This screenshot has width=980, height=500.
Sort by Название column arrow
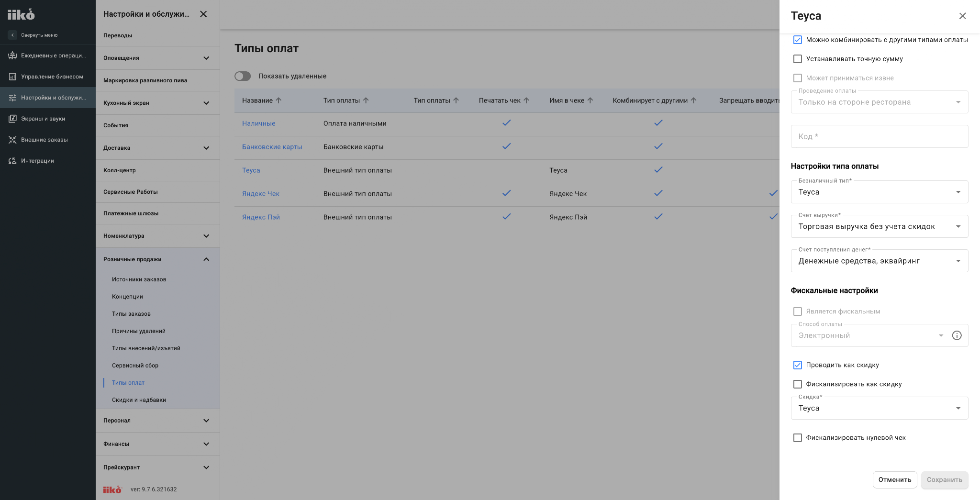coord(278,100)
